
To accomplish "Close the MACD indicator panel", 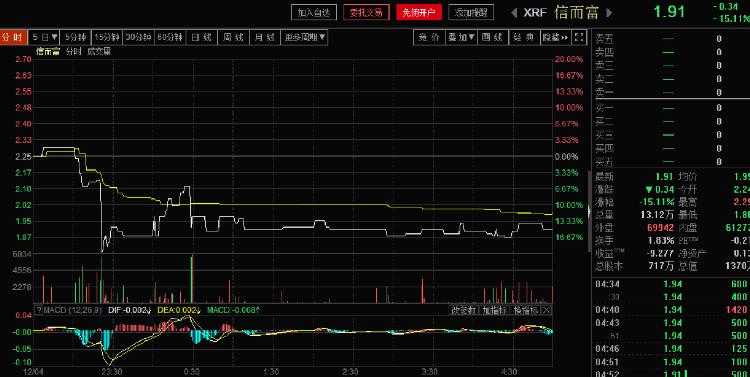I will point(546,310).
